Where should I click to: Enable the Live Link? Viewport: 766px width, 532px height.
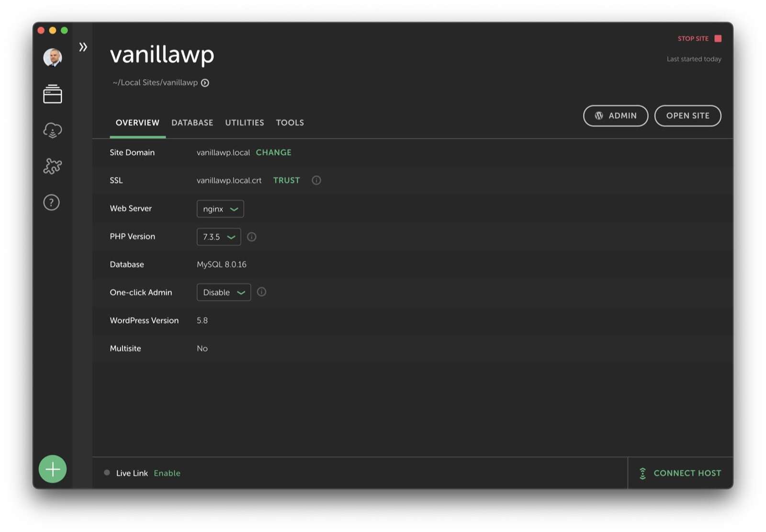tap(167, 473)
